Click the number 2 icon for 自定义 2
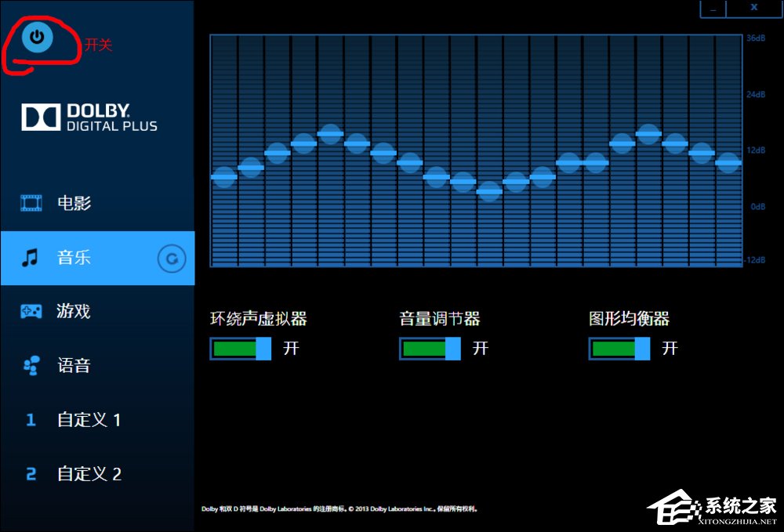 pos(30,474)
